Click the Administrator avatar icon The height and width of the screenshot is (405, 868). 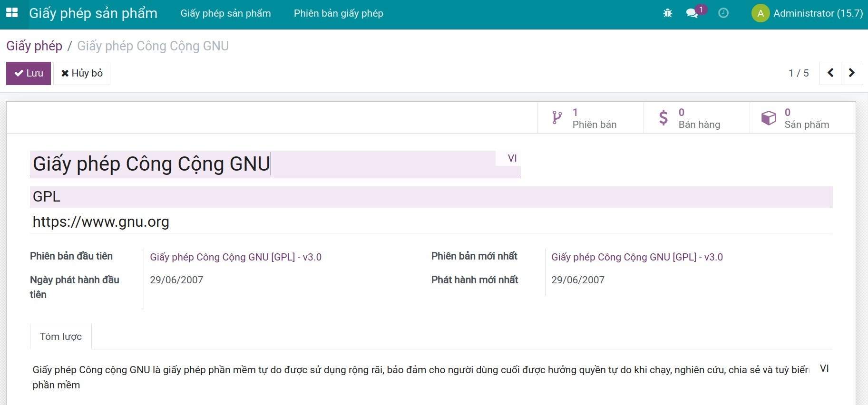click(760, 13)
